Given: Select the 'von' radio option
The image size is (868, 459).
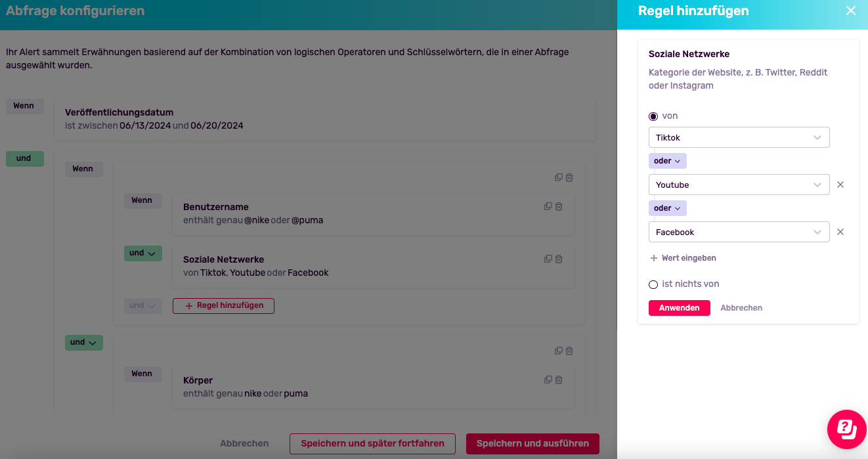Looking at the screenshot, I should coord(653,116).
